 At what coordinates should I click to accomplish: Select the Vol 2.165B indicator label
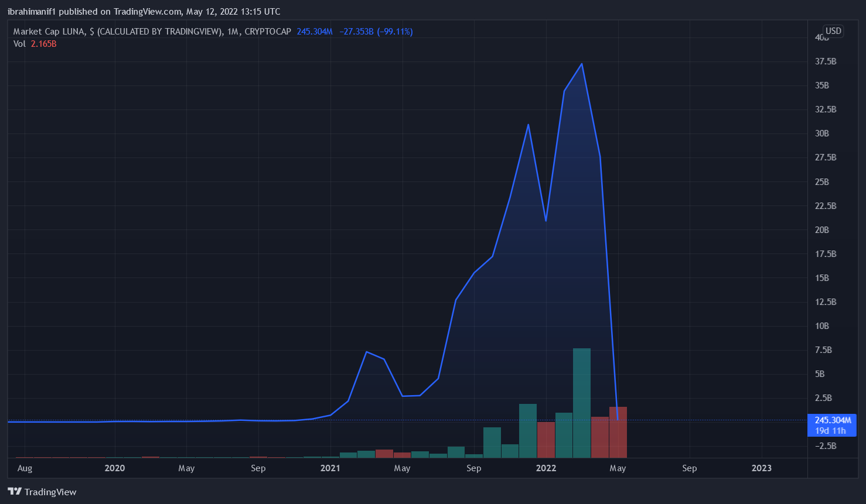pyautogui.click(x=35, y=44)
